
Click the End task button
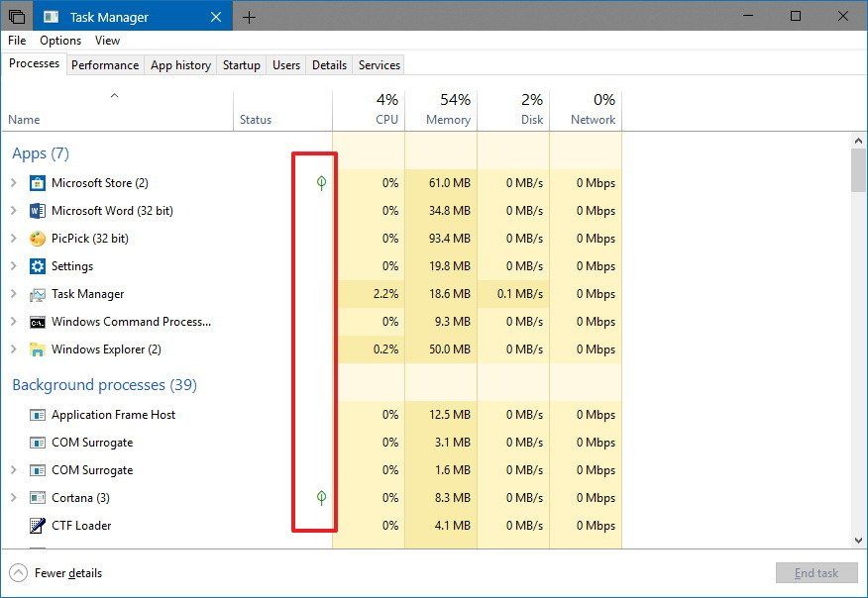coord(816,572)
